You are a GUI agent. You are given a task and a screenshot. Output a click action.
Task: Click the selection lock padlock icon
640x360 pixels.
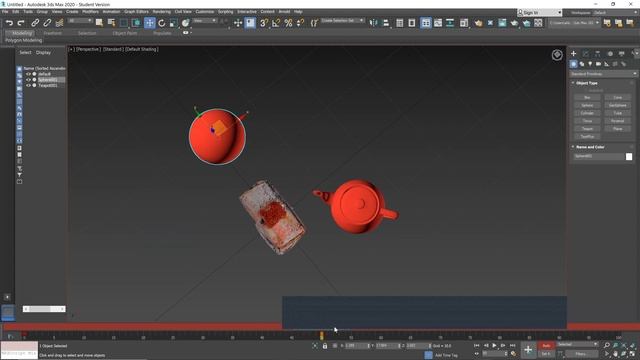click(325, 346)
